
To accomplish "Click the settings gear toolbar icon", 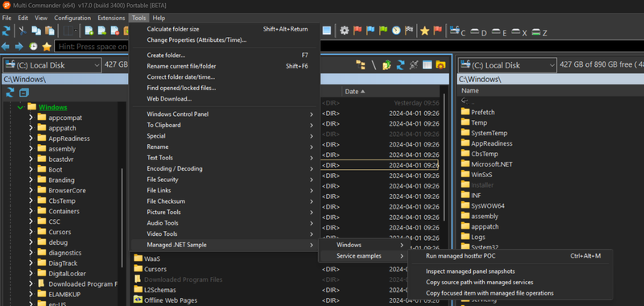I will (x=345, y=31).
